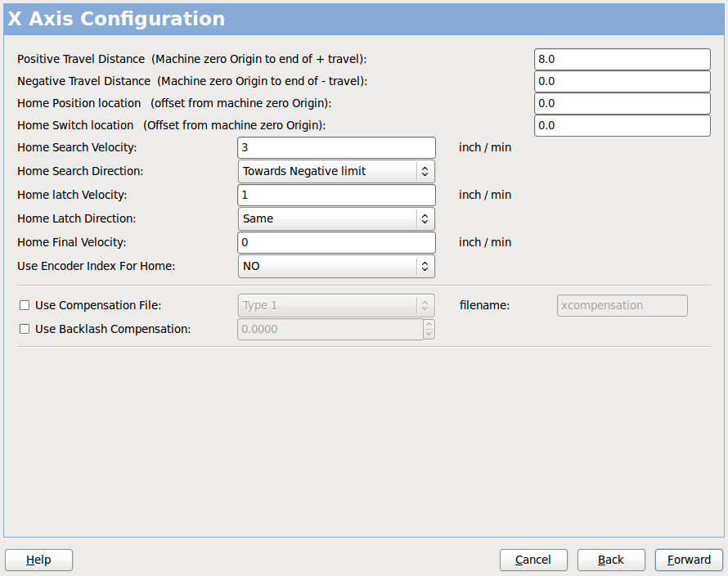
Task: Open the Home Latch Direction dropdown
Action: 335,218
